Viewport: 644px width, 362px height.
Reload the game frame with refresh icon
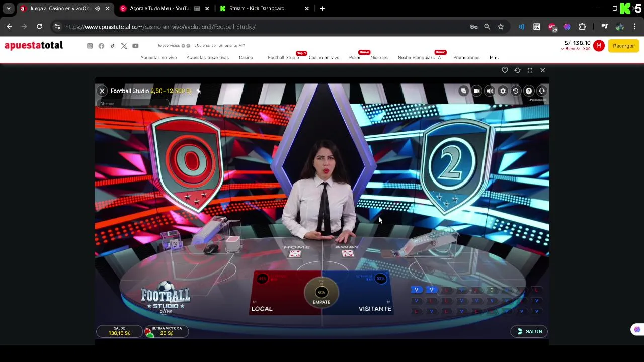(x=517, y=70)
